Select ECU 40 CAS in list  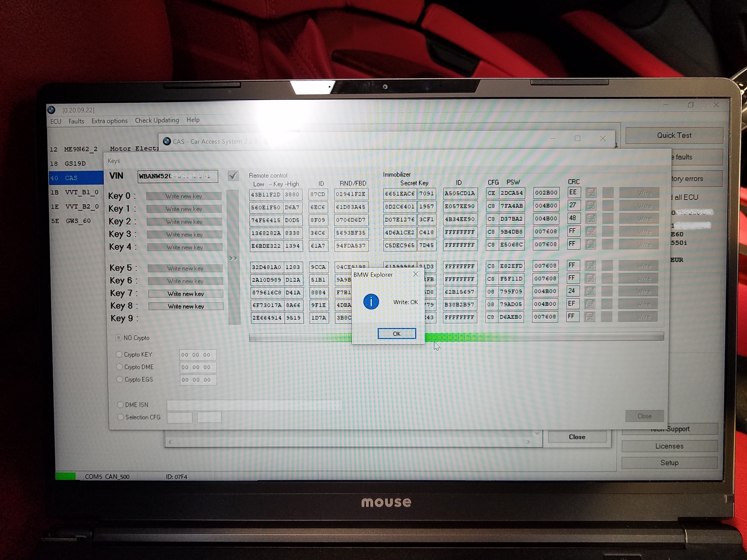click(76, 178)
